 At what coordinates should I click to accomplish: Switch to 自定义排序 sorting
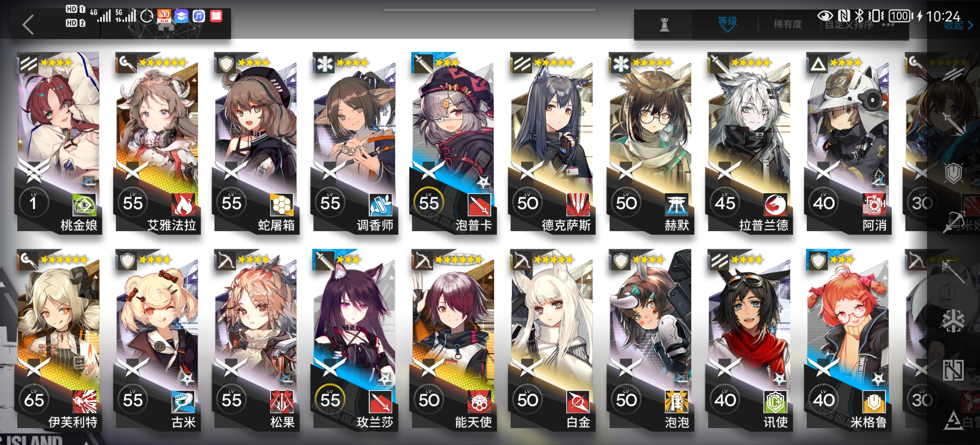coord(849,25)
